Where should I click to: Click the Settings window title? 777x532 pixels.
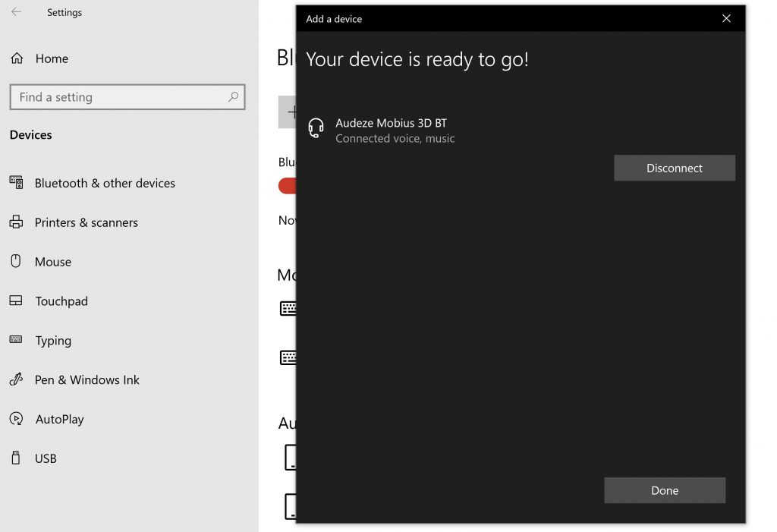(x=64, y=12)
